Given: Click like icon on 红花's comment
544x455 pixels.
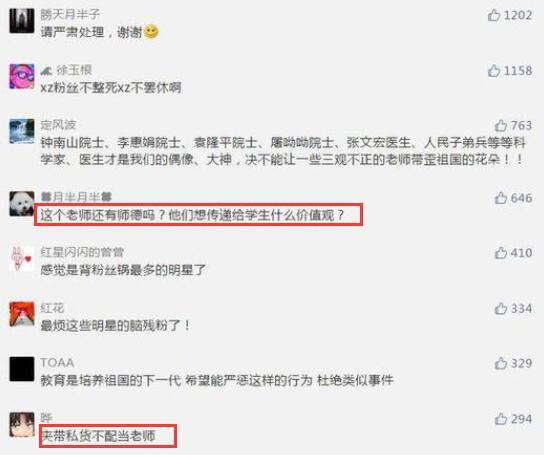Looking at the screenshot, I should [x=501, y=308].
